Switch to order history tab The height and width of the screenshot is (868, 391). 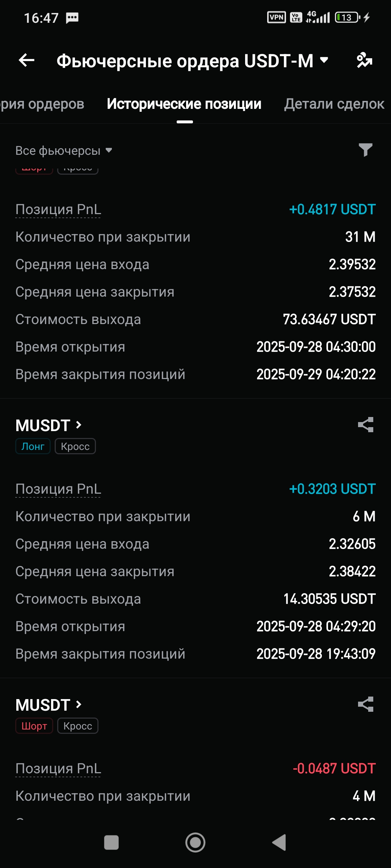point(42,104)
